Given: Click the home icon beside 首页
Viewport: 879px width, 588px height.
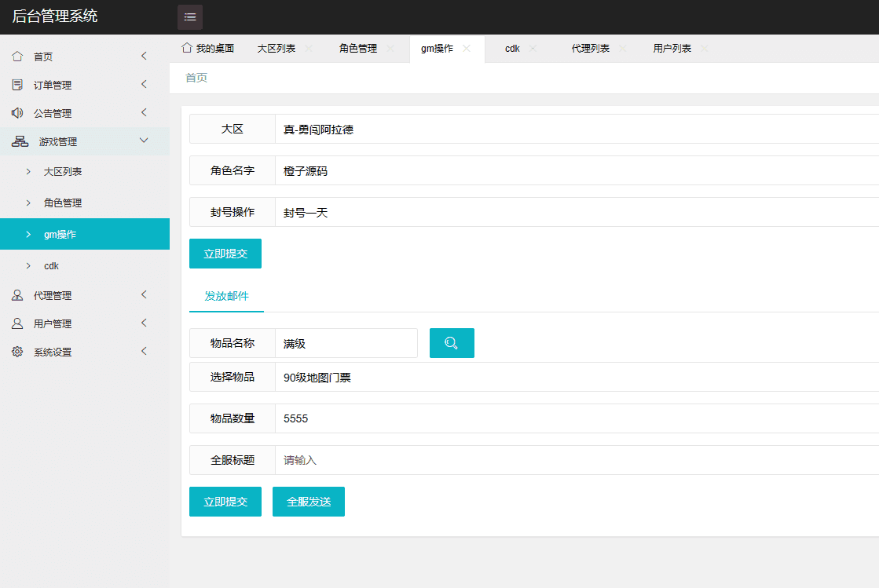Looking at the screenshot, I should click(x=17, y=57).
